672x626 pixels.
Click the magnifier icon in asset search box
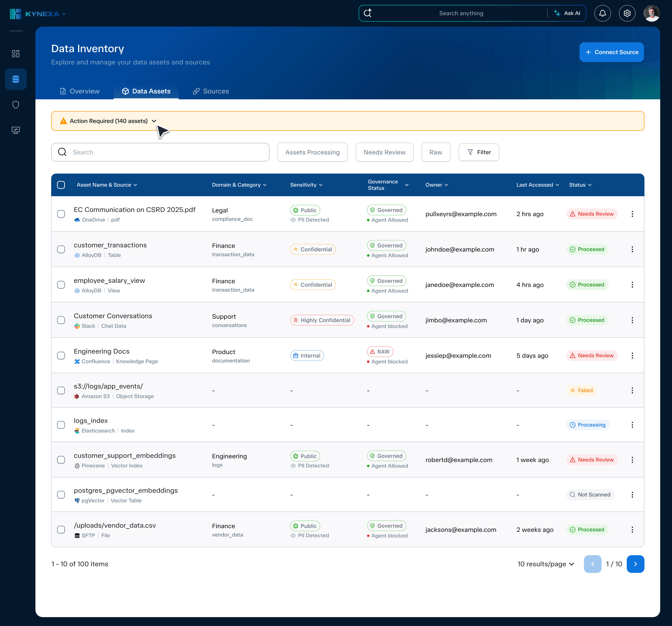coord(62,152)
